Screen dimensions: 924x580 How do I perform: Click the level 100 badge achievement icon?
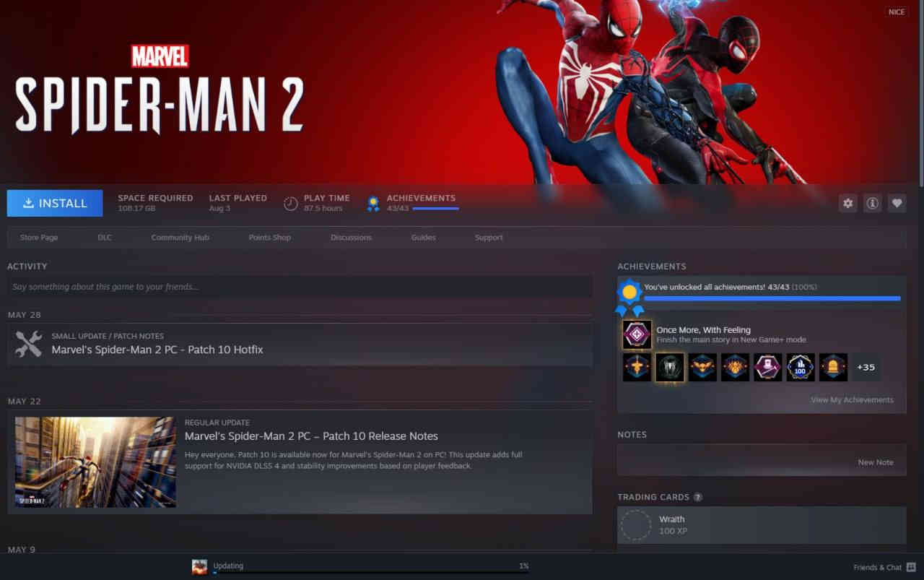[801, 367]
